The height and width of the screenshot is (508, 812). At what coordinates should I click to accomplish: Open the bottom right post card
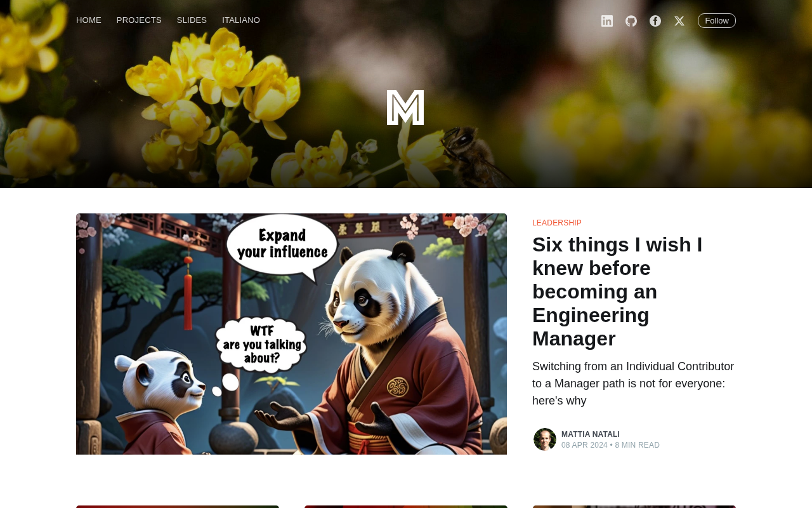(x=634, y=507)
